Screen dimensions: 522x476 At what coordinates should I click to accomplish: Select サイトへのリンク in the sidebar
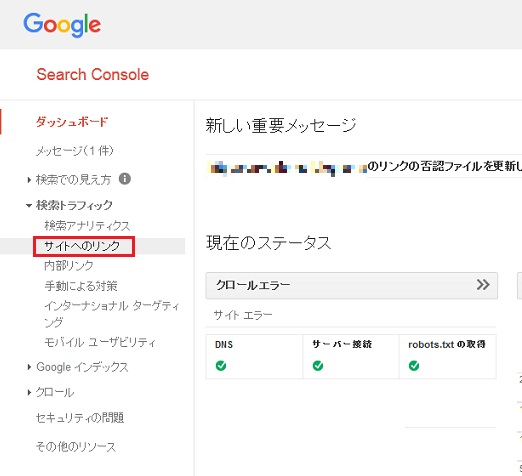coord(82,246)
